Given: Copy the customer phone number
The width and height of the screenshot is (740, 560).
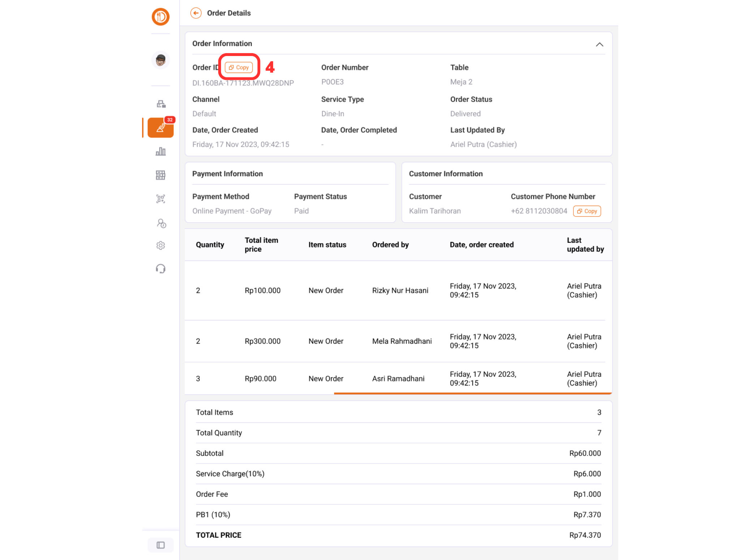Looking at the screenshot, I should [587, 211].
